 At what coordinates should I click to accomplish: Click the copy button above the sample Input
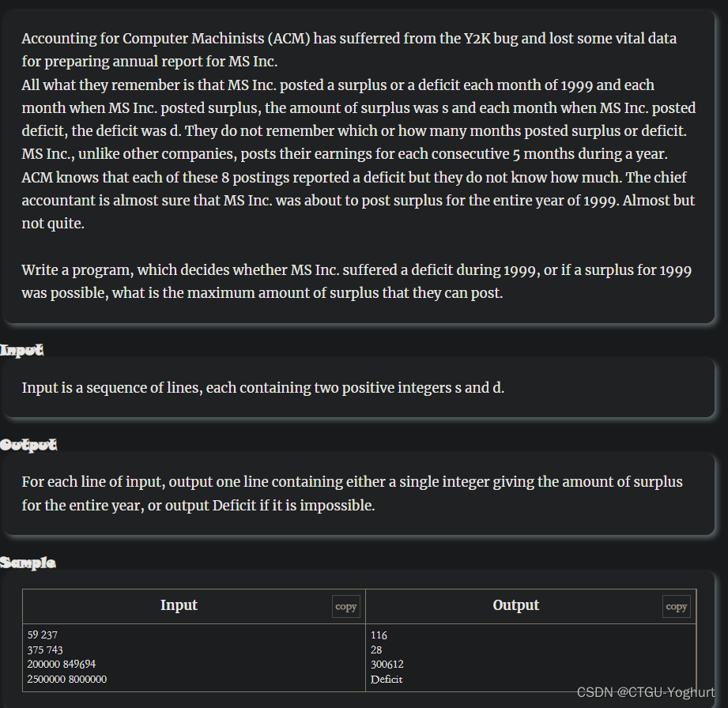(x=345, y=606)
